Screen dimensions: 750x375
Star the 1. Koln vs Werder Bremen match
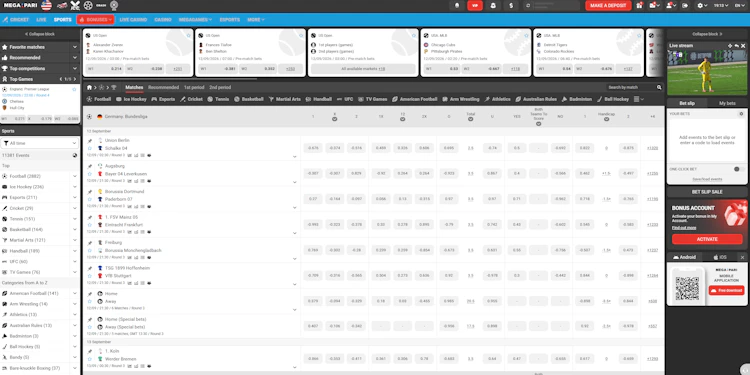(x=89, y=359)
